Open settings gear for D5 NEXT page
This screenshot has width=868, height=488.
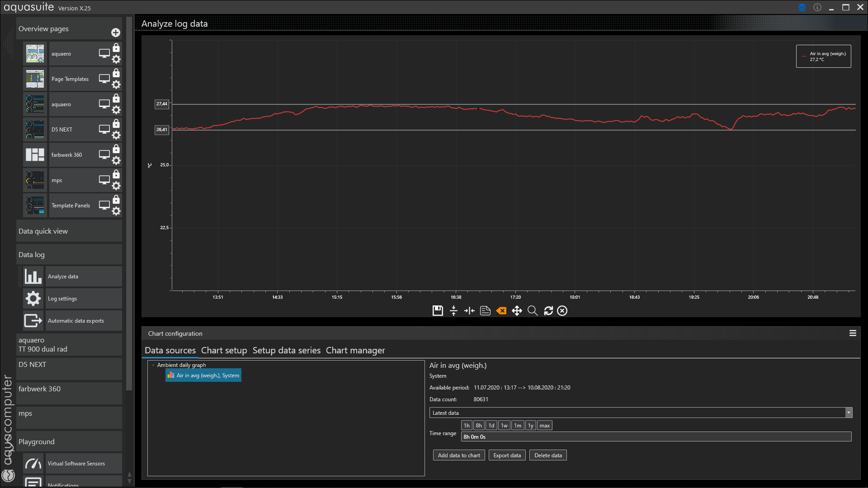pyautogui.click(x=116, y=135)
